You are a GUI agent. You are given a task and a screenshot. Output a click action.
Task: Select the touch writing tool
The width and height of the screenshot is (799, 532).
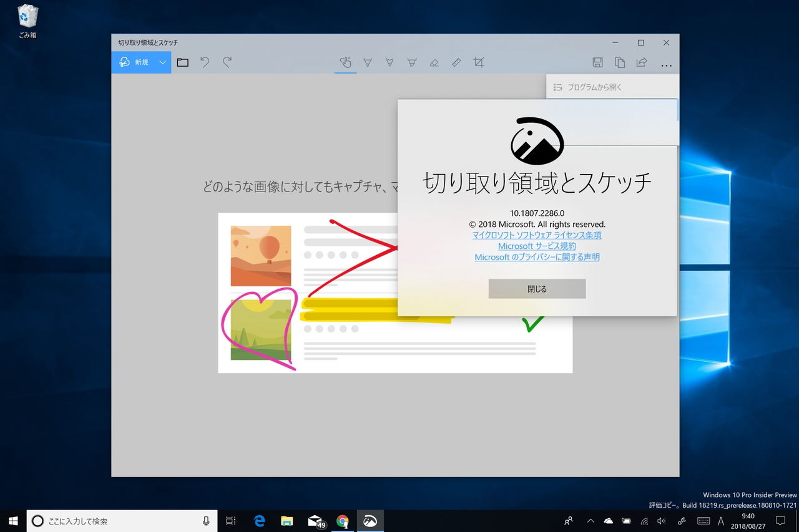point(345,62)
